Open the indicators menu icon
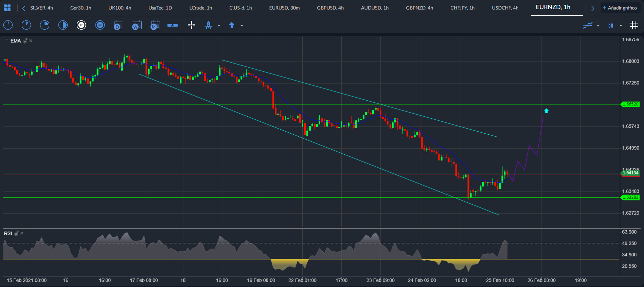 tap(588, 25)
